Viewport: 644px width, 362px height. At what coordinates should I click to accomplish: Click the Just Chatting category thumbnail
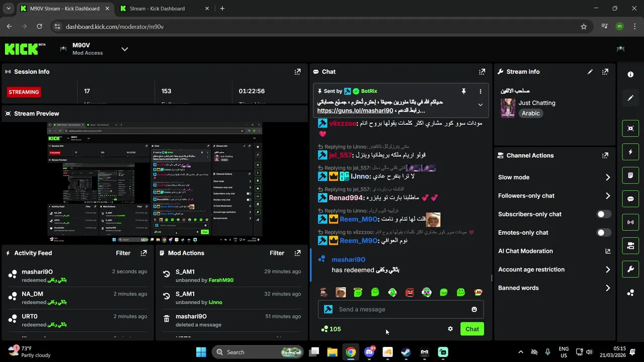[508, 108]
